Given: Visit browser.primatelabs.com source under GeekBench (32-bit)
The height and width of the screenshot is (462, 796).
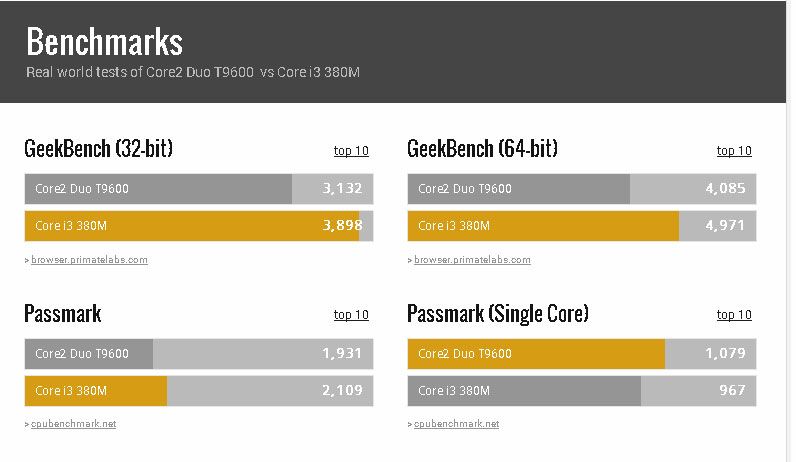Looking at the screenshot, I should coord(89,260).
